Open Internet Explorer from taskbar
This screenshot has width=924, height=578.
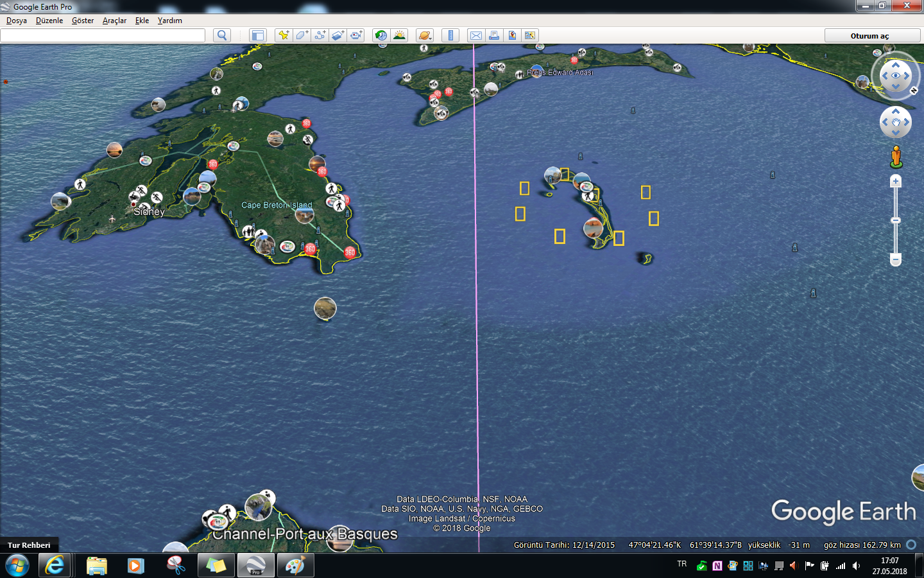point(55,566)
